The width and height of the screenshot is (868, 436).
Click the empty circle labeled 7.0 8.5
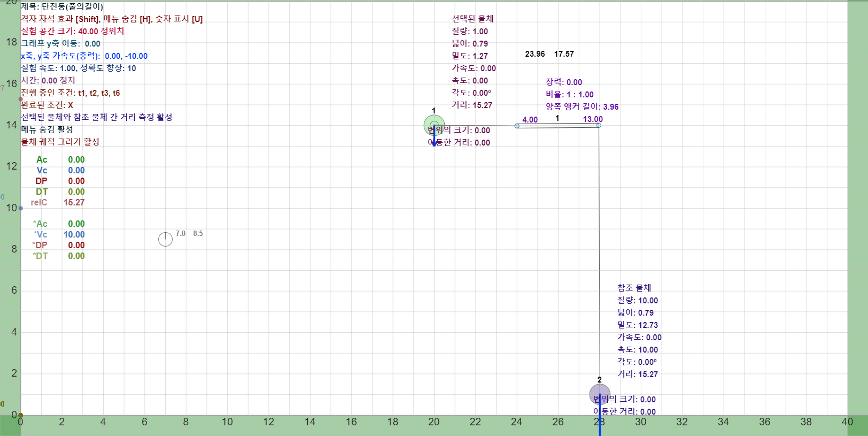click(166, 239)
